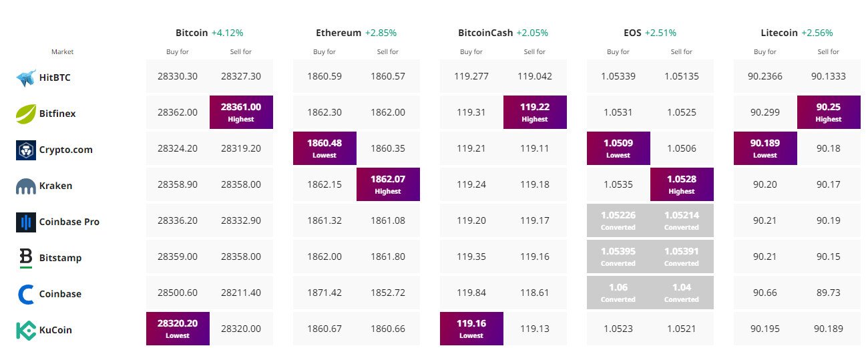Open the Ethereum column header

[339, 32]
